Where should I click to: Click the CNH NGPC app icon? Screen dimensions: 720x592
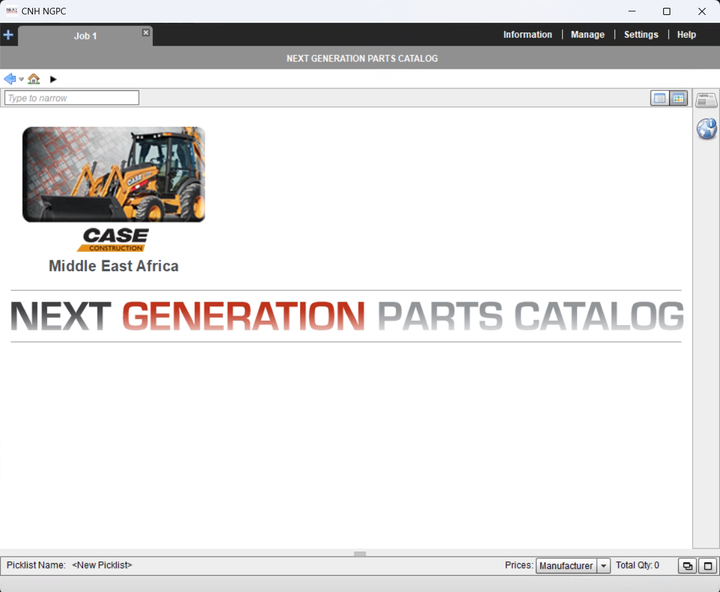pyautogui.click(x=11, y=11)
